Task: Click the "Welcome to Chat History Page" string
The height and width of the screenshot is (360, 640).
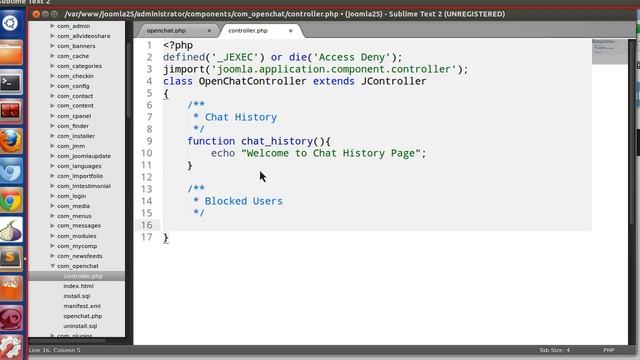Action: (x=331, y=153)
